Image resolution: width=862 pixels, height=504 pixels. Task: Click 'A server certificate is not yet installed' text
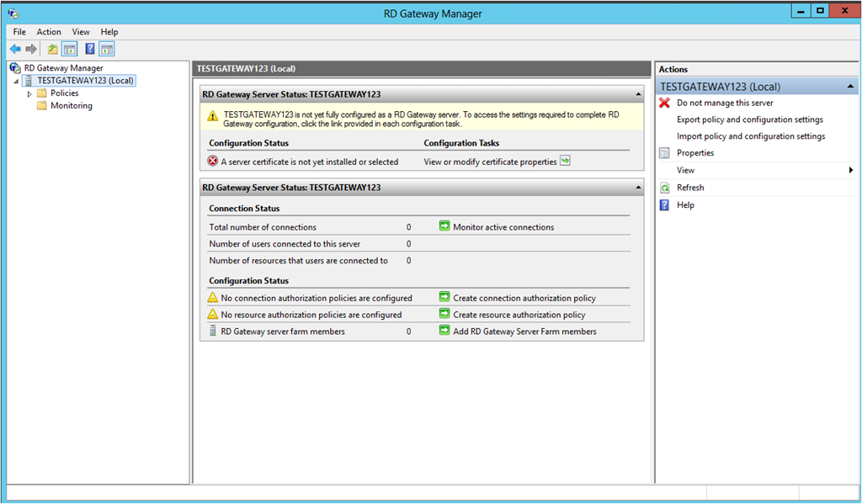[310, 162]
